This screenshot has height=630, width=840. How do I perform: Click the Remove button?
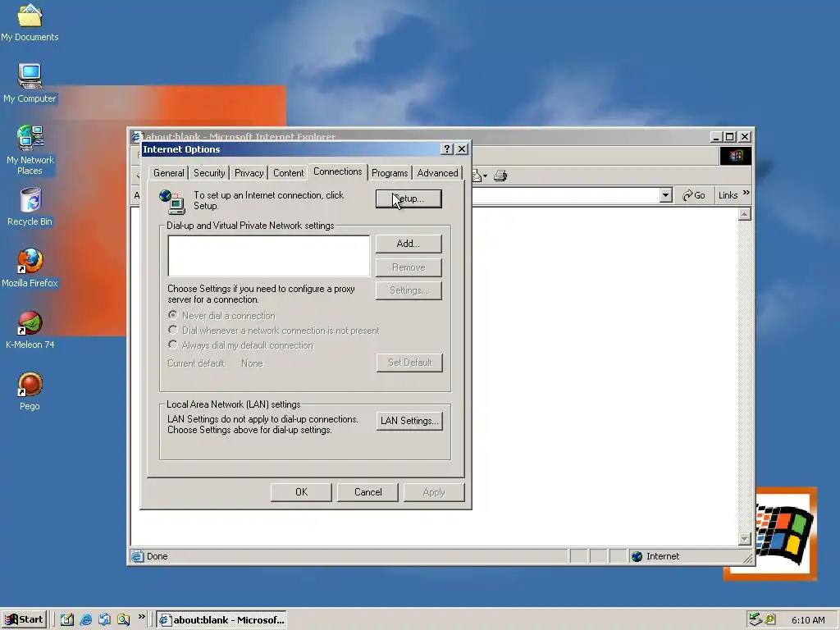pyautogui.click(x=409, y=267)
